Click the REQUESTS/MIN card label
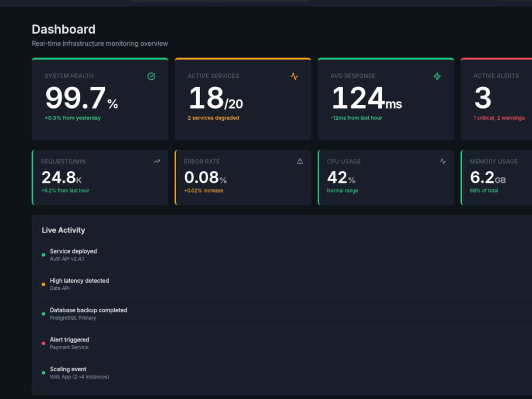Viewport: 532px width, 399px height. (x=63, y=162)
